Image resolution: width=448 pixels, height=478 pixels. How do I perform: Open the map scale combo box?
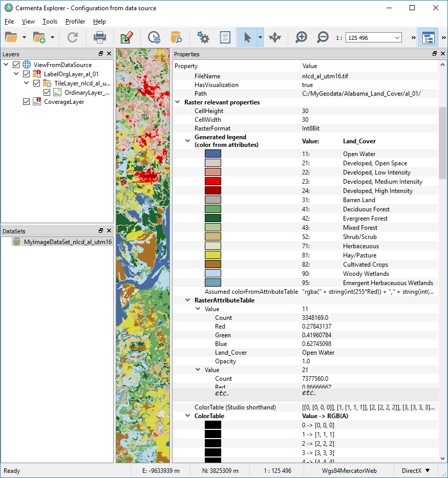coord(374,38)
